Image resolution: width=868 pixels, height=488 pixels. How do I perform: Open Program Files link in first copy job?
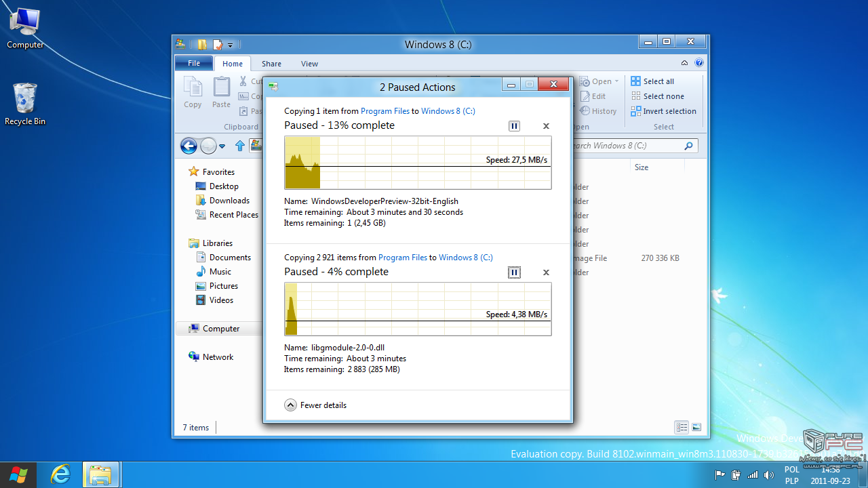(385, 111)
